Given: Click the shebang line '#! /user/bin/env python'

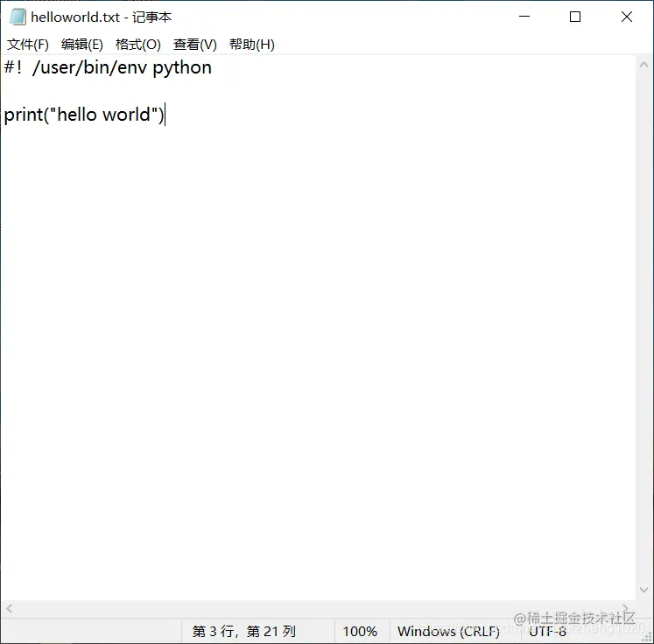Looking at the screenshot, I should pyautogui.click(x=108, y=68).
